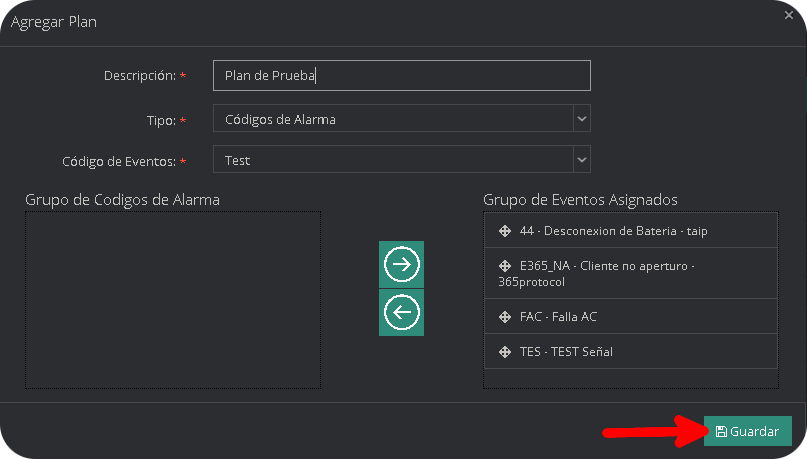Click the Descripción text field

[x=401, y=76]
